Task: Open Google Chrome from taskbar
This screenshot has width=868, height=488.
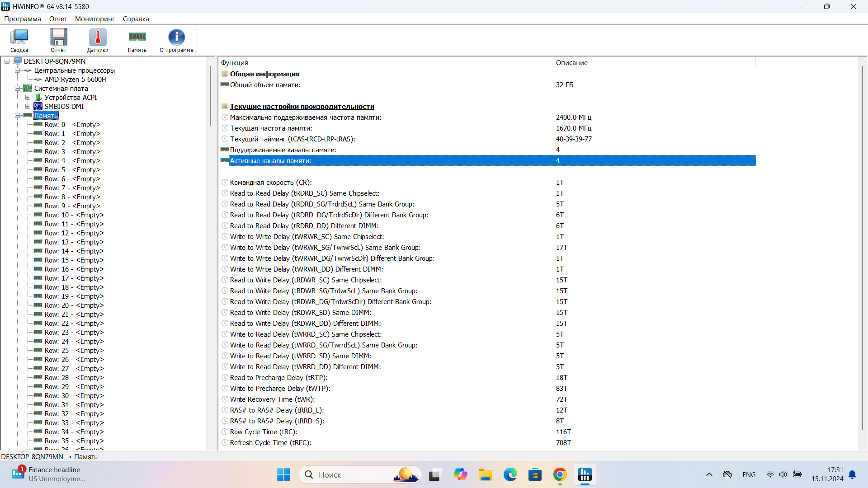Action: [560, 475]
